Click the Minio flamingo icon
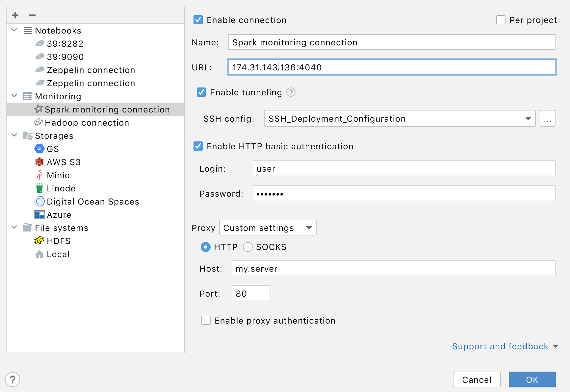 (x=39, y=175)
